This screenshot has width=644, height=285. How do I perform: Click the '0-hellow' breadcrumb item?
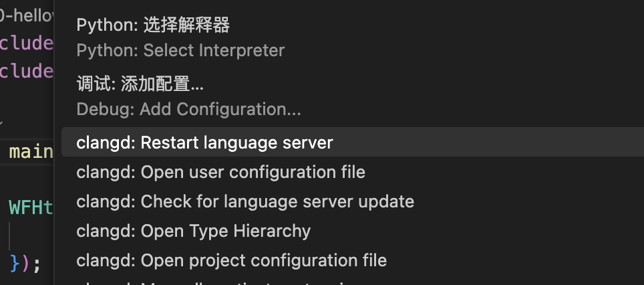pos(27,15)
